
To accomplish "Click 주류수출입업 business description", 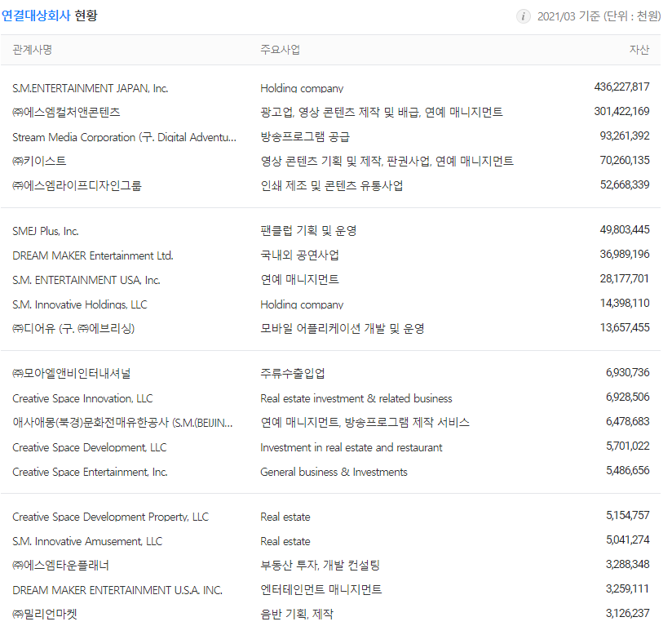I will [292, 374].
